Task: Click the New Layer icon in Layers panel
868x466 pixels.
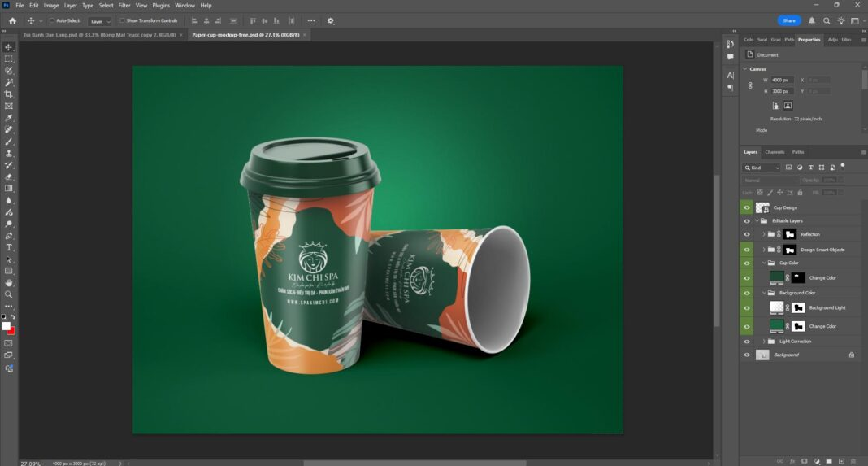Action: [x=841, y=461]
